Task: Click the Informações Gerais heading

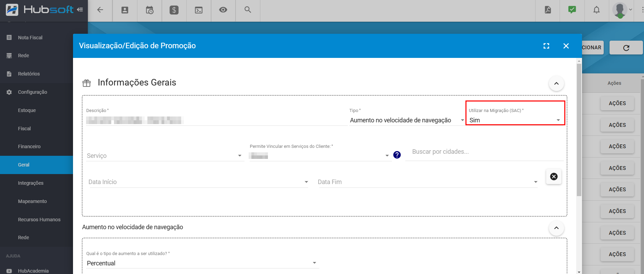Action: pyautogui.click(x=137, y=82)
